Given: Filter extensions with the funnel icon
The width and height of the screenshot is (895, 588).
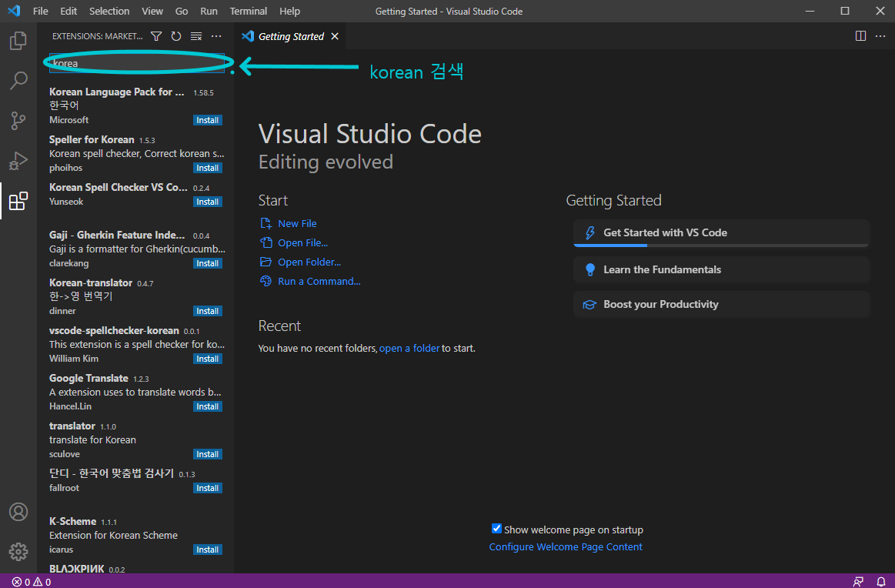Looking at the screenshot, I should 155,36.
